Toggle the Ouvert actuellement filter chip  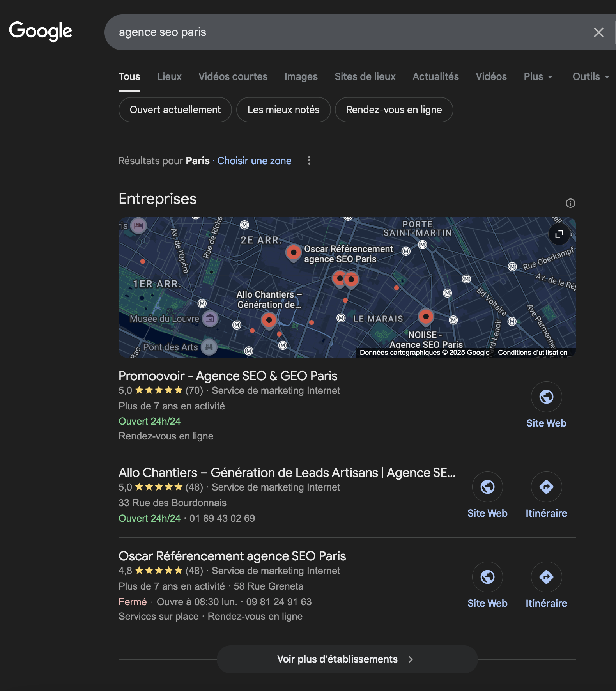(x=175, y=110)
